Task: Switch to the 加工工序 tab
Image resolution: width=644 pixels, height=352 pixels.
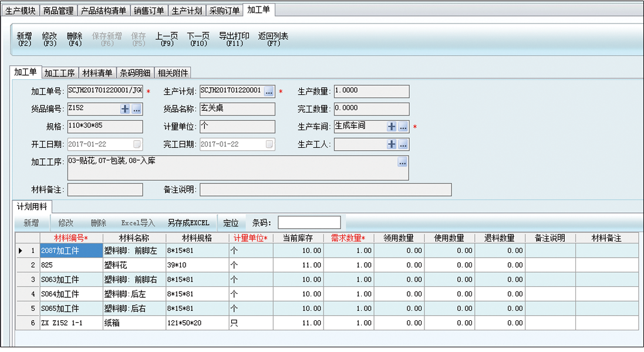Action: 60,73
